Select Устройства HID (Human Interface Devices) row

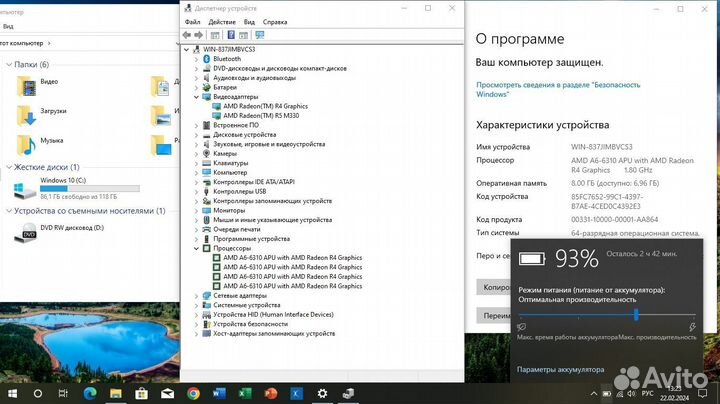coord(273,314)
